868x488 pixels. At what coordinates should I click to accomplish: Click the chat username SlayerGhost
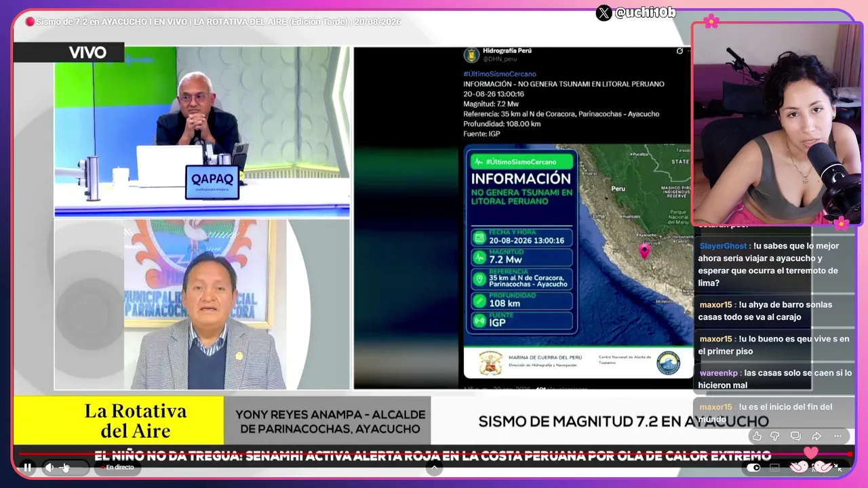[723, 246]
